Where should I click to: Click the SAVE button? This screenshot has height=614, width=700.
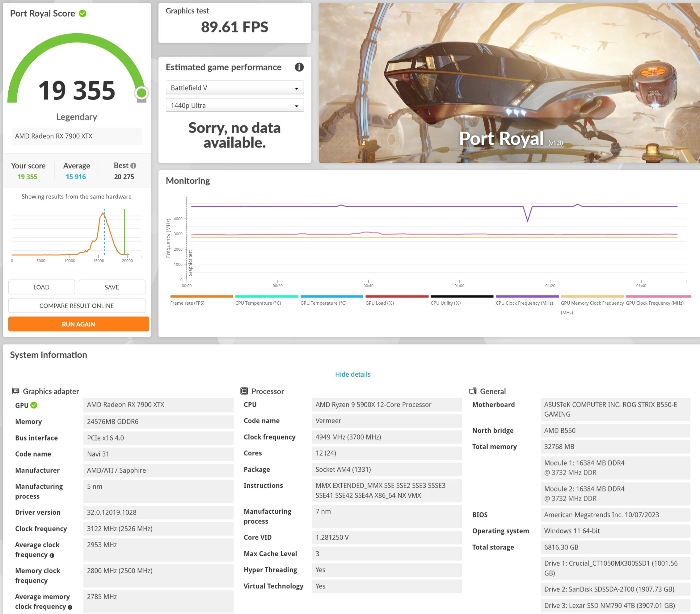(112, 287)
